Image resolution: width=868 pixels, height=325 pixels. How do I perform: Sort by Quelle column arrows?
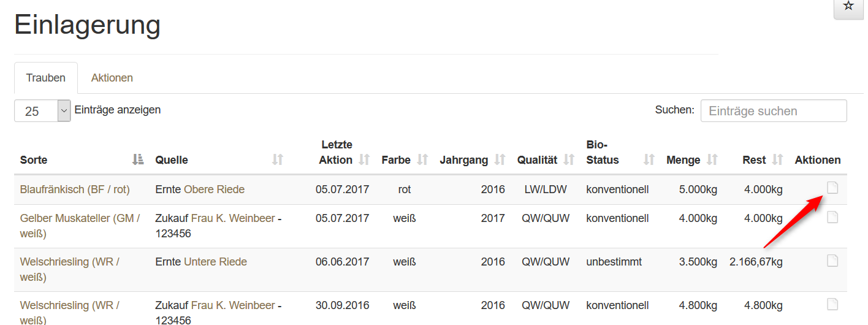(x=278, y=159)
